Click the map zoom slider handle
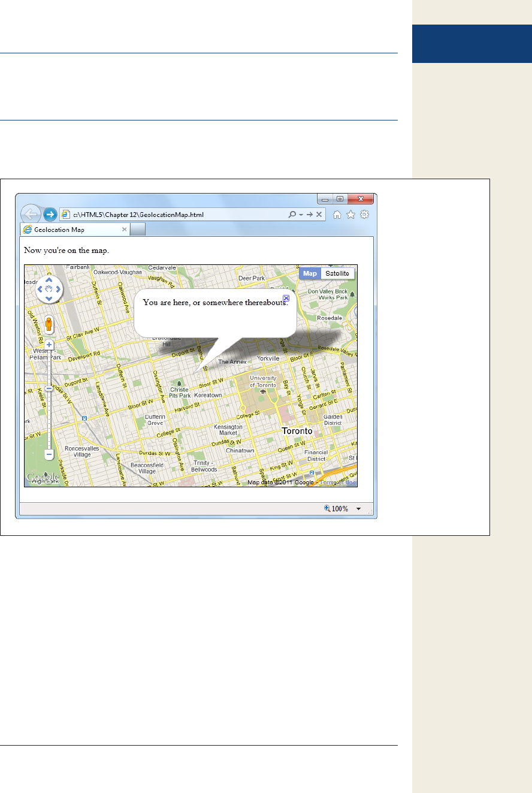The width and height of the screenshot is (532, 793). pyautogui.click(x=49, y=388)
